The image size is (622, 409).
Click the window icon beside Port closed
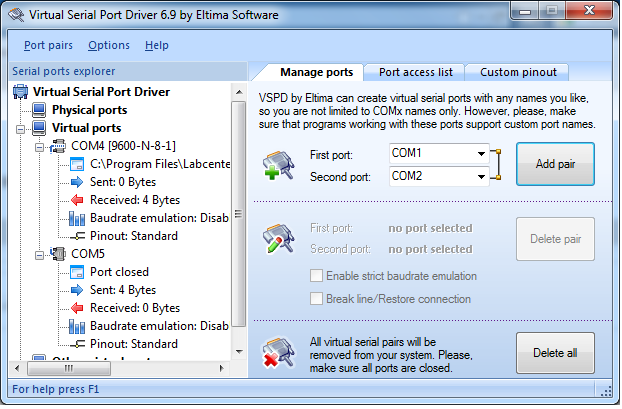coord(77,272)
